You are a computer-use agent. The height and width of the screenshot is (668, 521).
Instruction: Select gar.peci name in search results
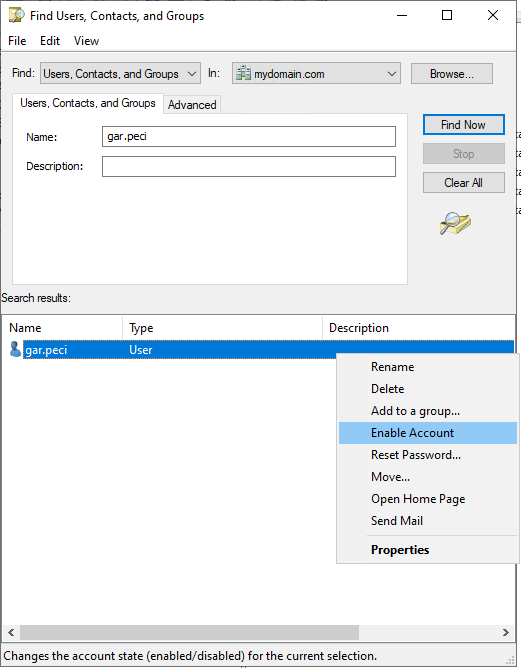coord(46,350)
